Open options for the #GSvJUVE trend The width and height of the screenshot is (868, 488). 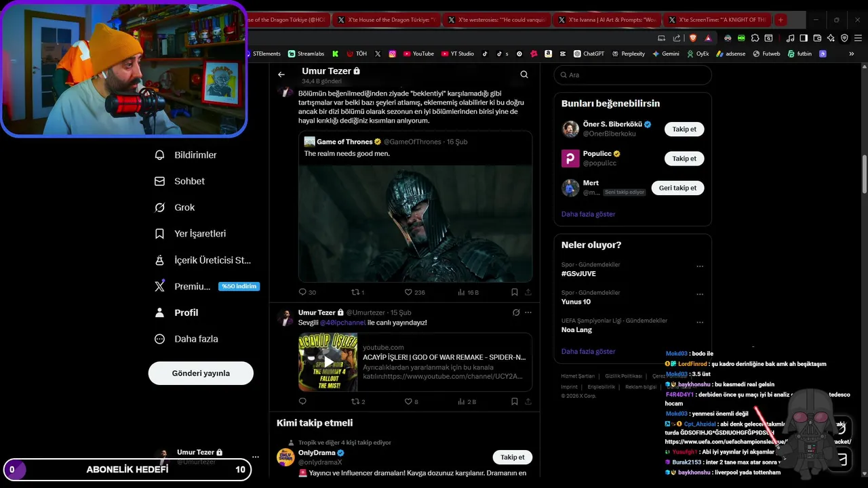click(x=700, y=266)
